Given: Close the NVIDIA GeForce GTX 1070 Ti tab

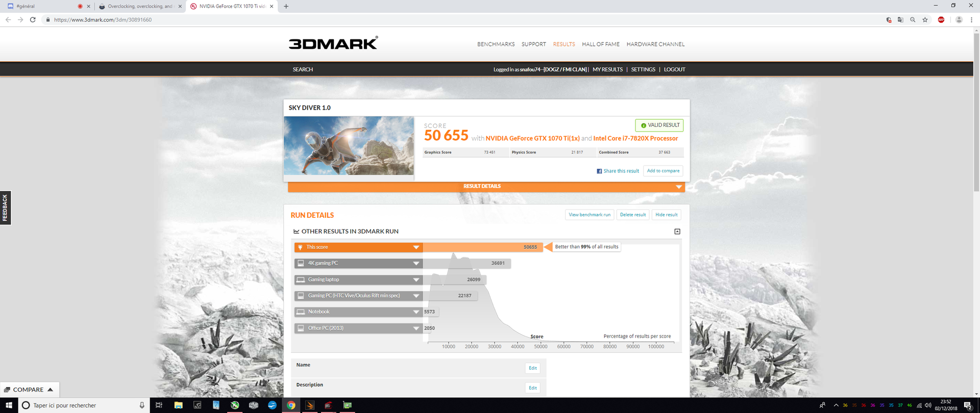Looking at the screenshot, I should click(x=271, y=7).
